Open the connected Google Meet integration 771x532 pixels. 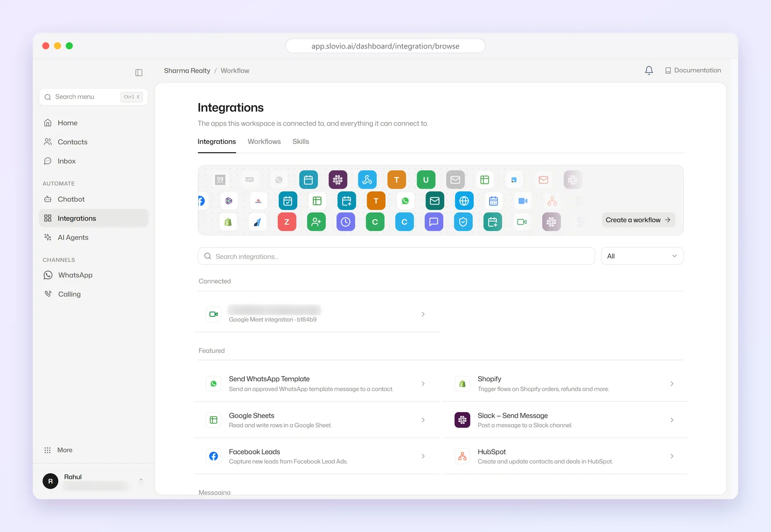[x=316, y=314]
